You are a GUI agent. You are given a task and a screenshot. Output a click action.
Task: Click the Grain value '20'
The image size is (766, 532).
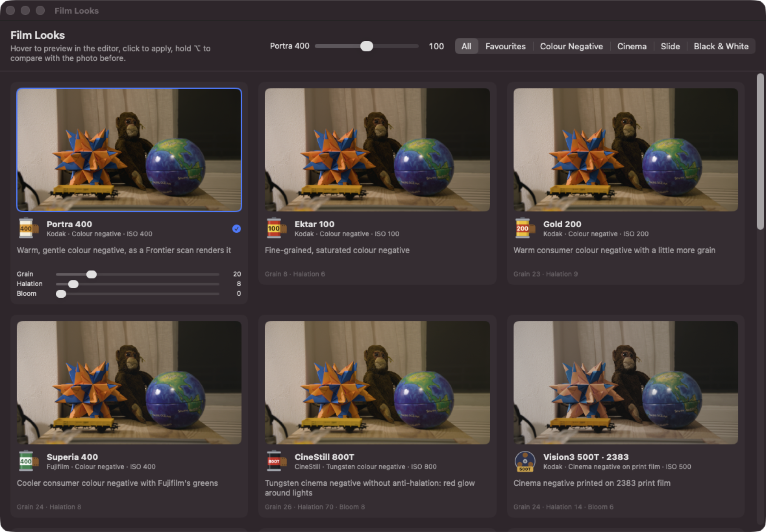tap(237, 274)
